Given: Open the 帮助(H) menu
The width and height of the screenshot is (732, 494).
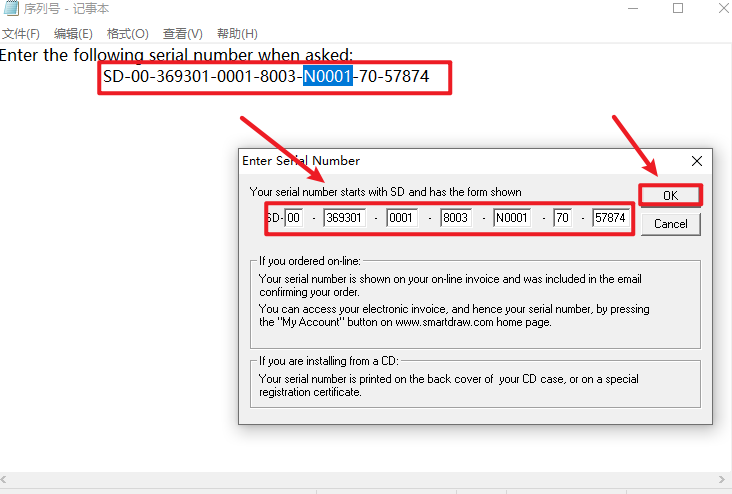Looking at the screenshot, I should click(236, 34).
